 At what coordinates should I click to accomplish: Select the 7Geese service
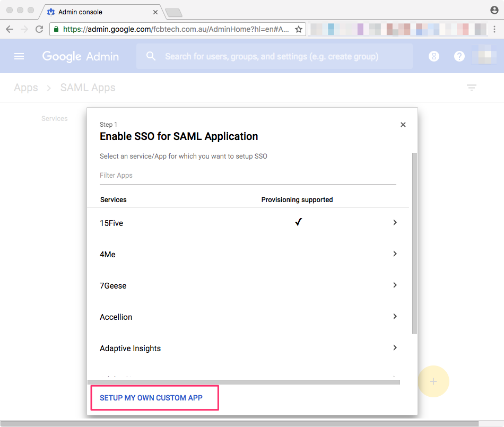[x=113, y=285]
